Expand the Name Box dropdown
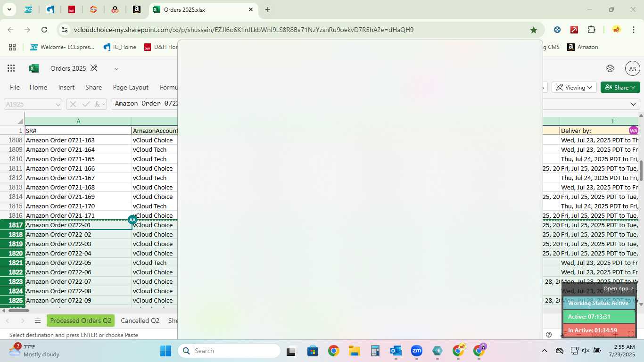This screenshot has height=362, width=644. coord(58,104)
